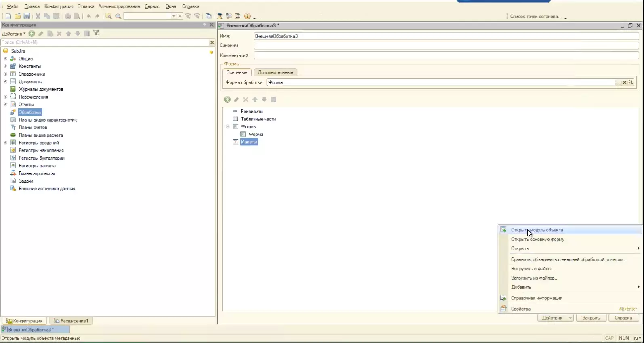This screenshot has height=343, width=644.
Task: Click the New document icon in toolbar
Action: tap(8, 16)
